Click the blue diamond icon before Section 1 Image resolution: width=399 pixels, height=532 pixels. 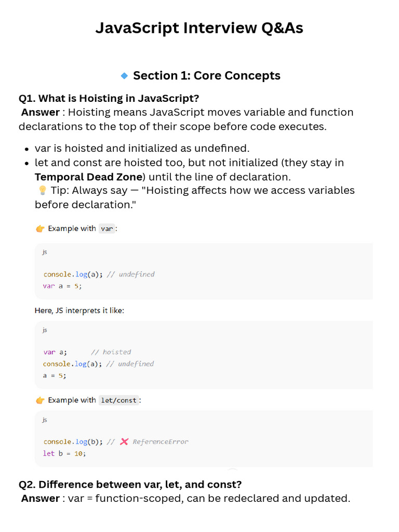point(125,76)
